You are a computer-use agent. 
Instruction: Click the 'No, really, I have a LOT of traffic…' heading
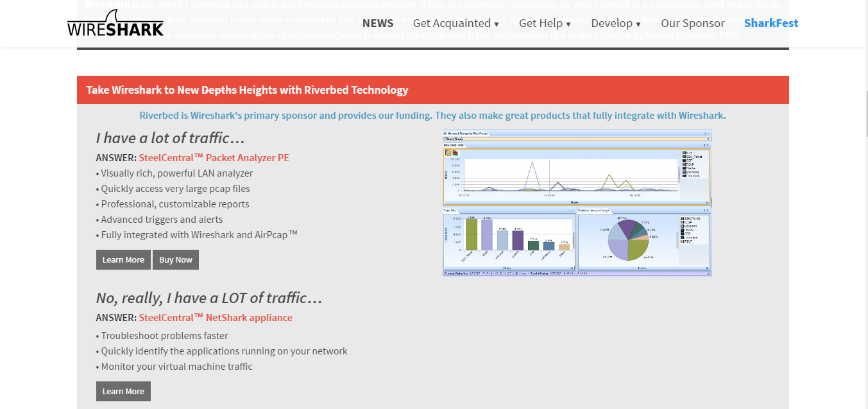coord(209,298)
